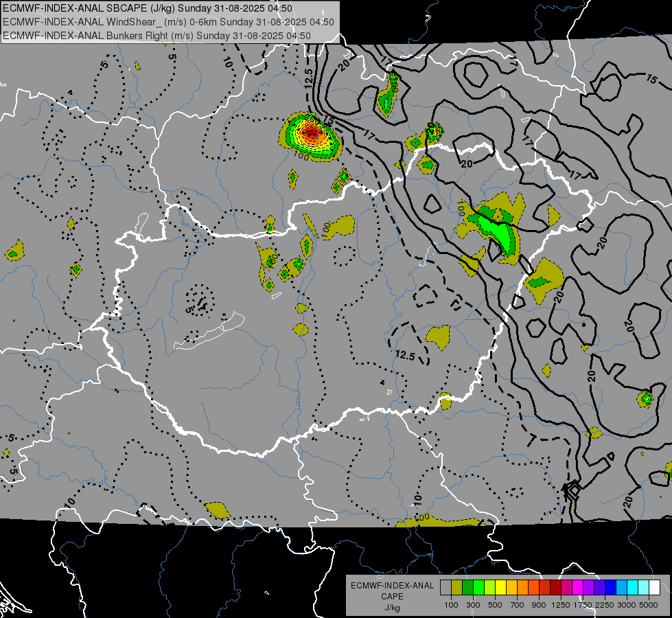Click the legend scale value 1750
672x618 pixels.
(583, 605)
